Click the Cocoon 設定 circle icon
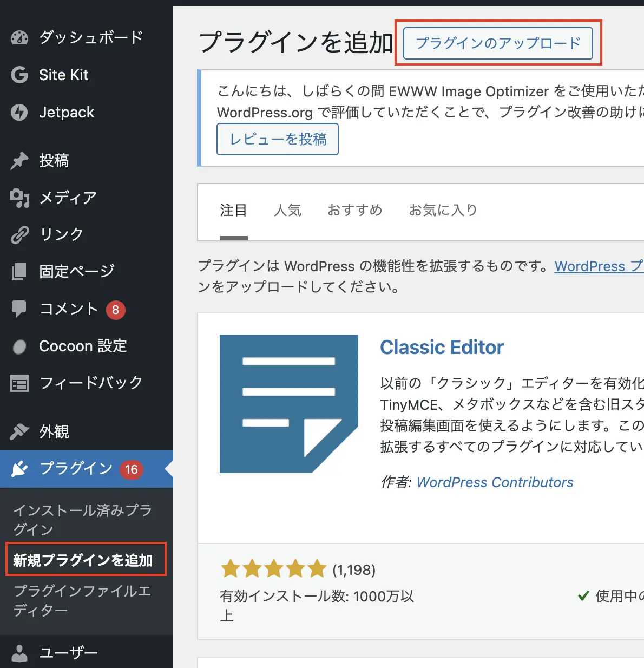 coord(19,346)
